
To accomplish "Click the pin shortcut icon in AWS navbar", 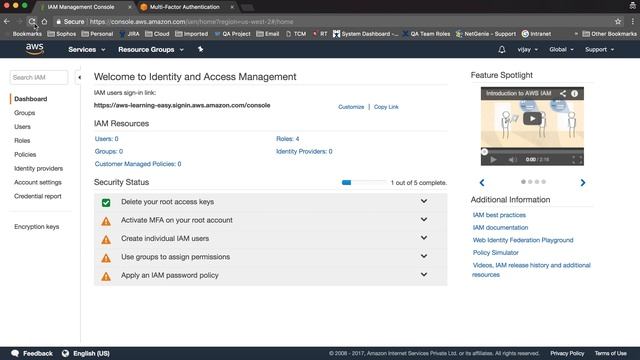I will point(200,49).
